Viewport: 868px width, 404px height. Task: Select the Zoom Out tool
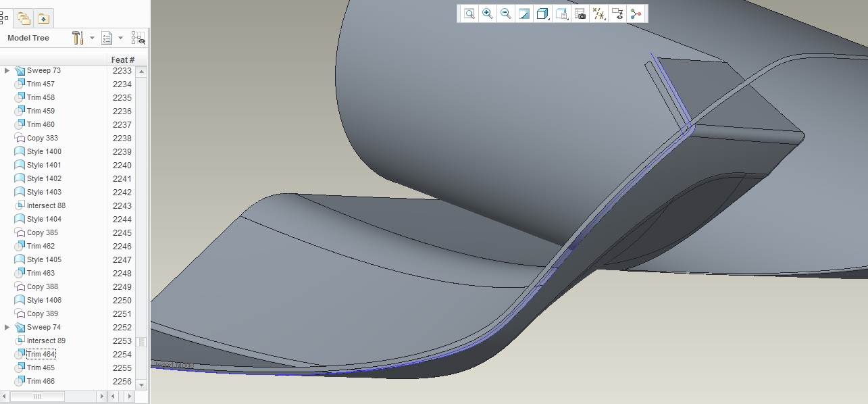tap(505, 14)
